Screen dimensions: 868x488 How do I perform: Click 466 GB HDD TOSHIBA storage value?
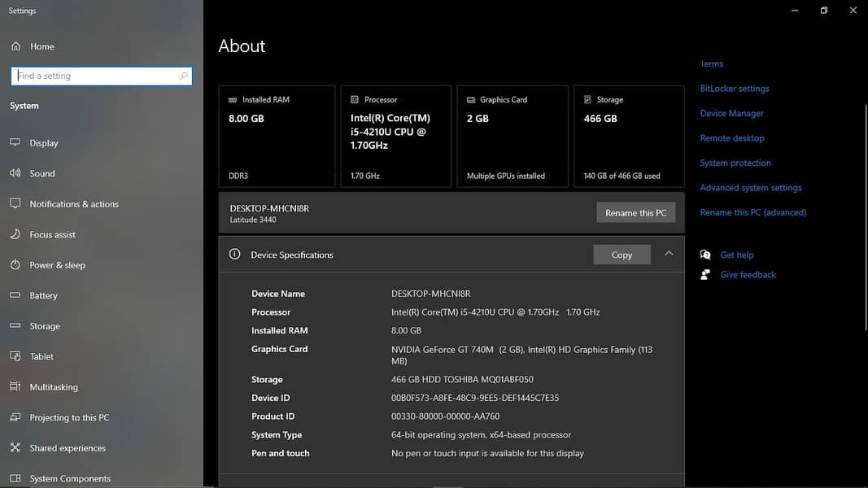462,380
